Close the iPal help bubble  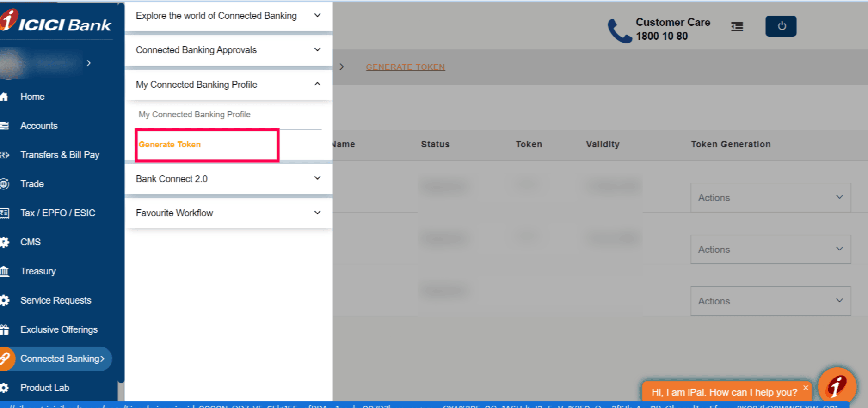806,388
